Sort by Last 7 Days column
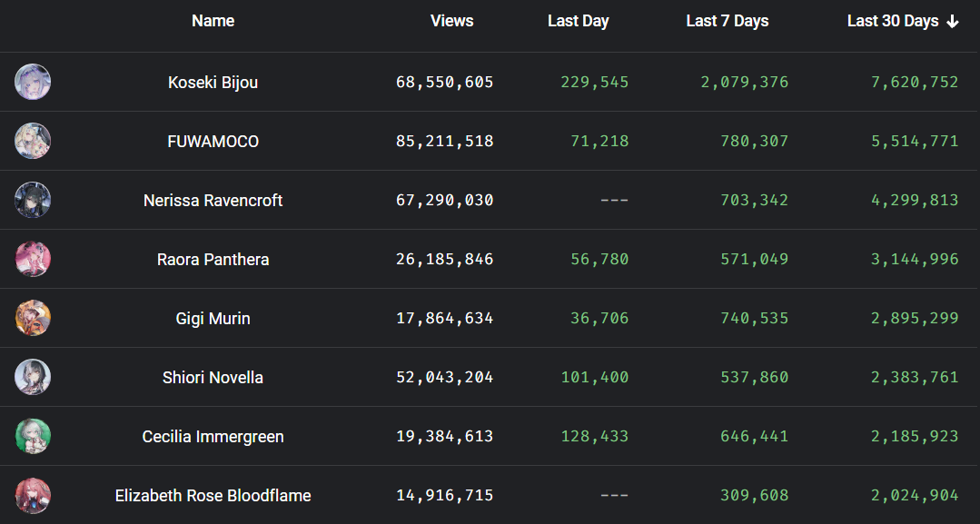 click(727, 21)
